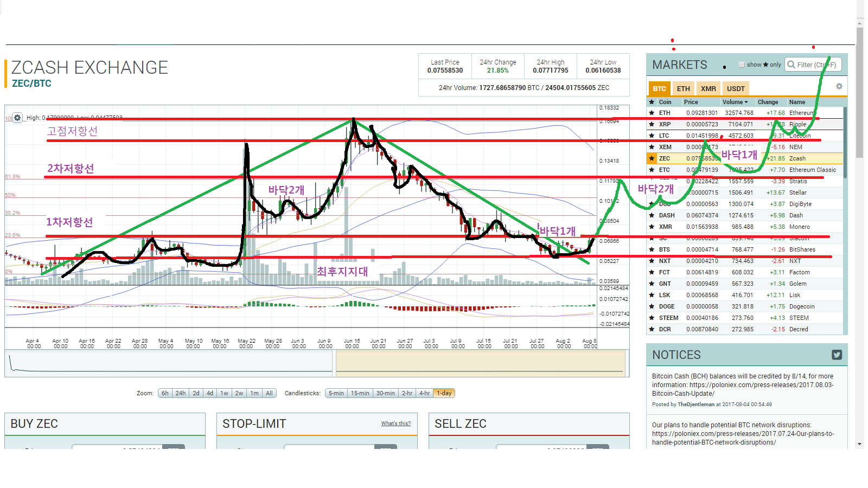Sort markets by Volume dropdown arrow
This screenshot has width=868, height=488.
point(746,102)
